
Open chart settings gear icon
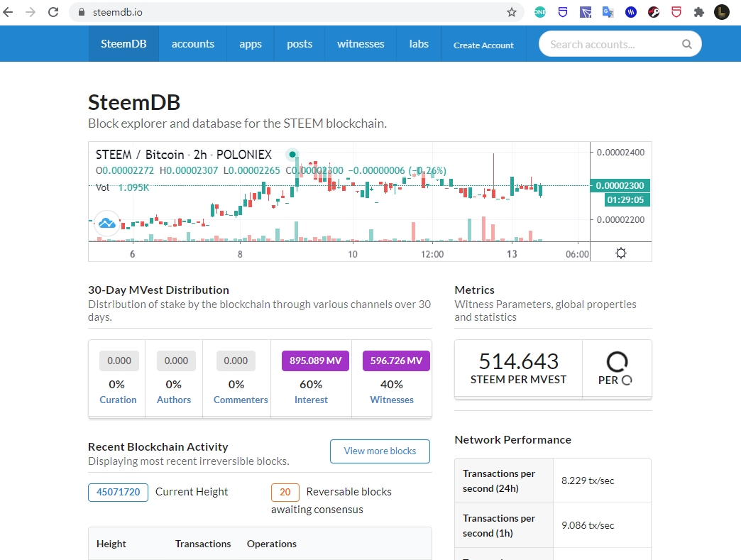pos(621,253)
